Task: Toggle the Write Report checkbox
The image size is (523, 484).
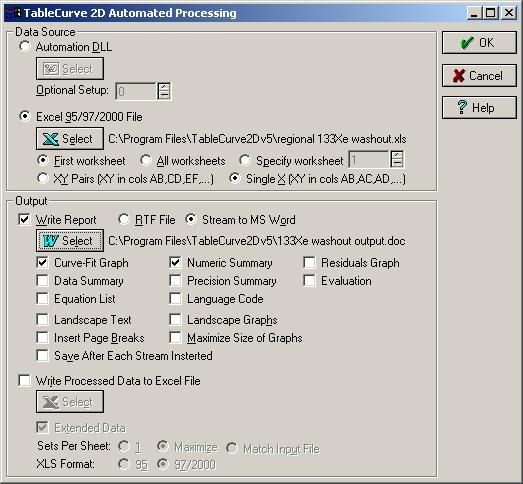Action: [x=24, y=220]
